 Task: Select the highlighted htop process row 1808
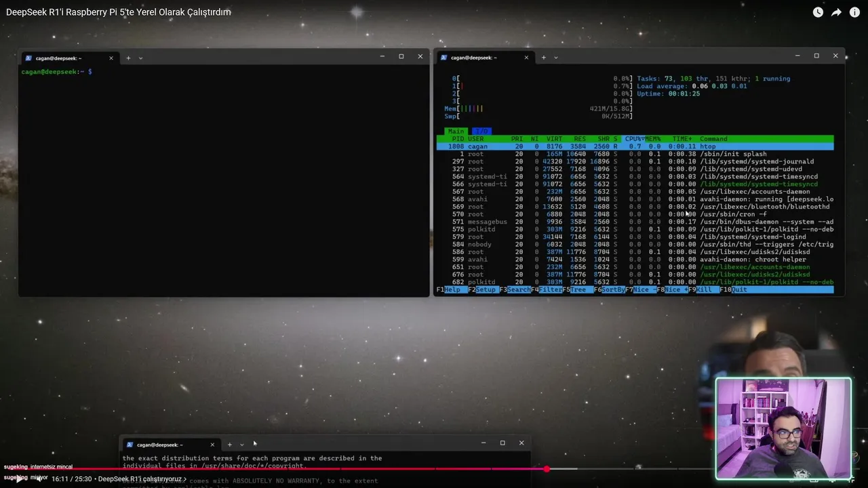(x=635, y=146)
